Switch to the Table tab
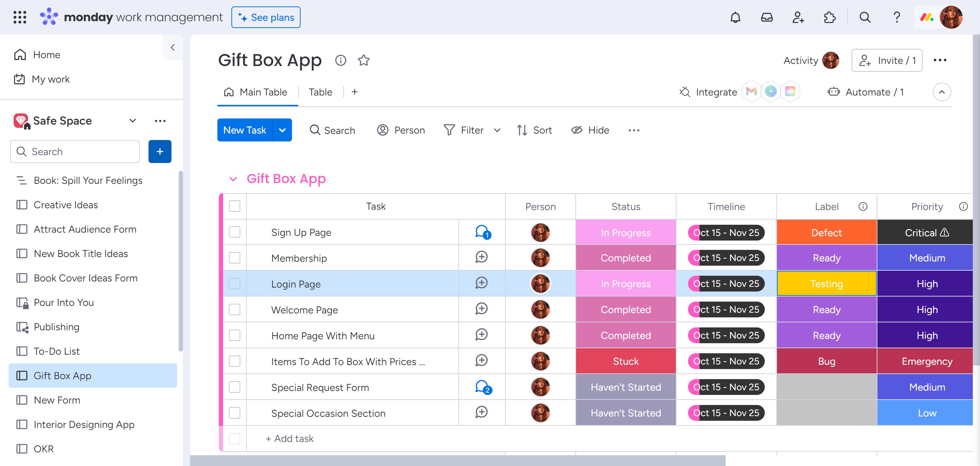The height and width of the screenshot is (466, 980). tap(320, 92)
